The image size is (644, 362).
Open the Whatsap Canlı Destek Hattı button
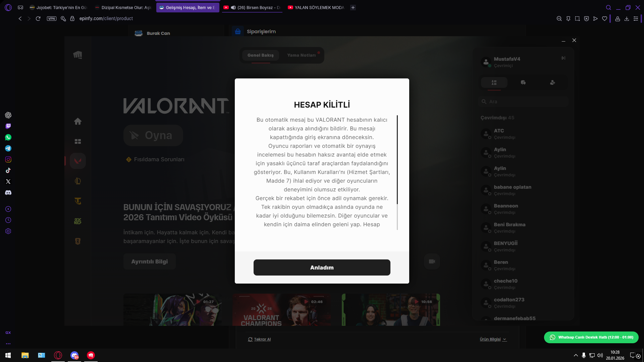591,337
